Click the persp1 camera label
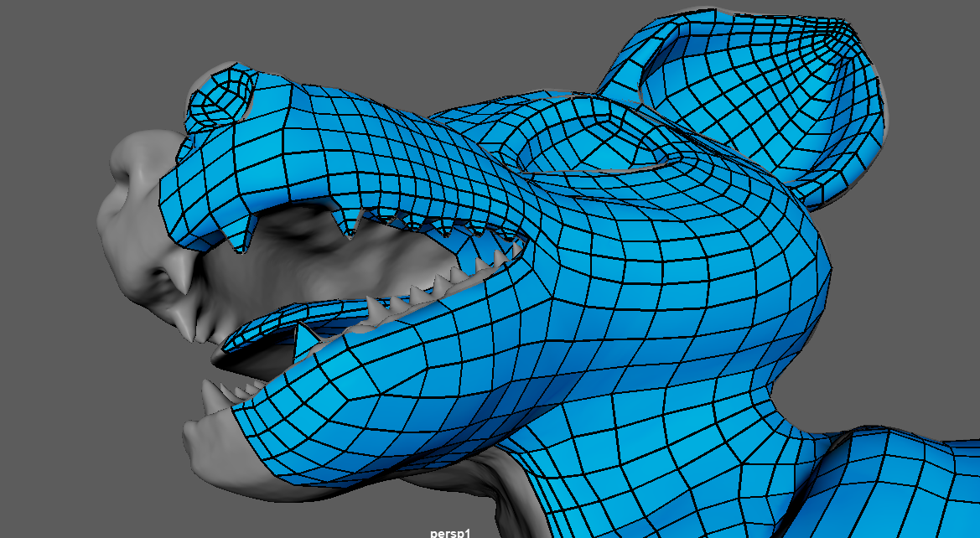Screen dimensions: 980x538 coord(453,531)
